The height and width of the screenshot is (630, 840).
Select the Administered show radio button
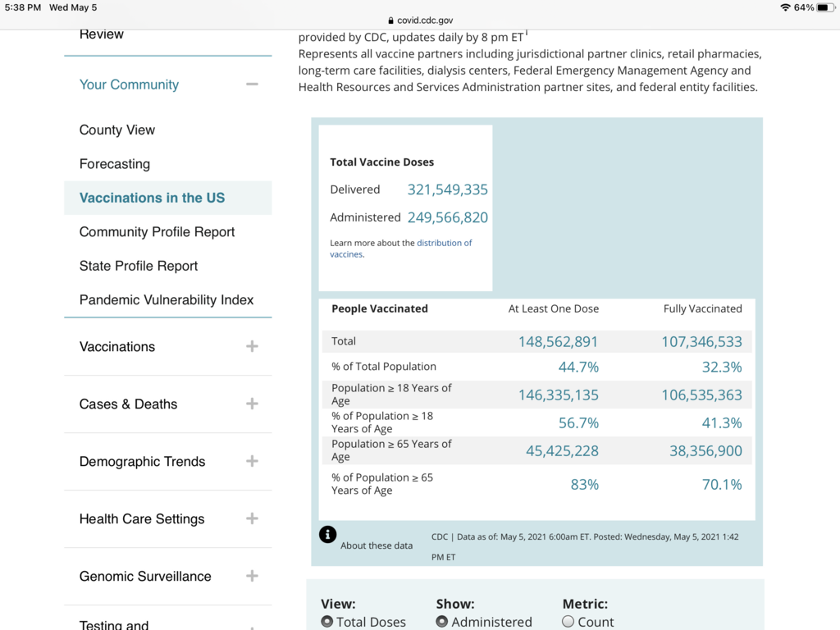pyautogui.click(x=442, y=622)
